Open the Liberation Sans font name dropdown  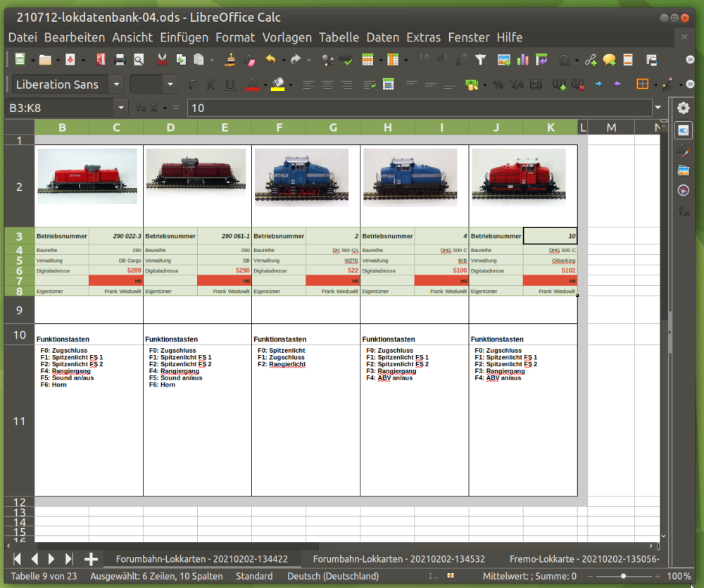point(116,85)
